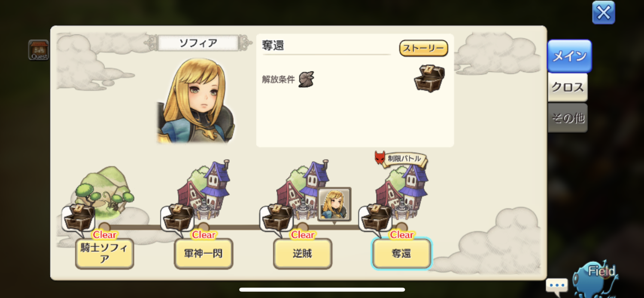Select the 騎士ソフィア stage
This screenshot has height=298, width=644.
pos(105,254)
